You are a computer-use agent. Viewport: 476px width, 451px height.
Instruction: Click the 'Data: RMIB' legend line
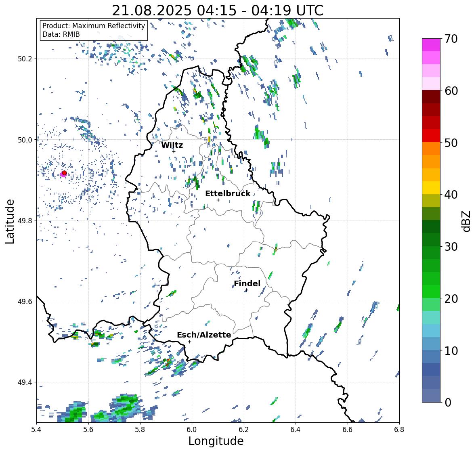(x=61, y=34)
